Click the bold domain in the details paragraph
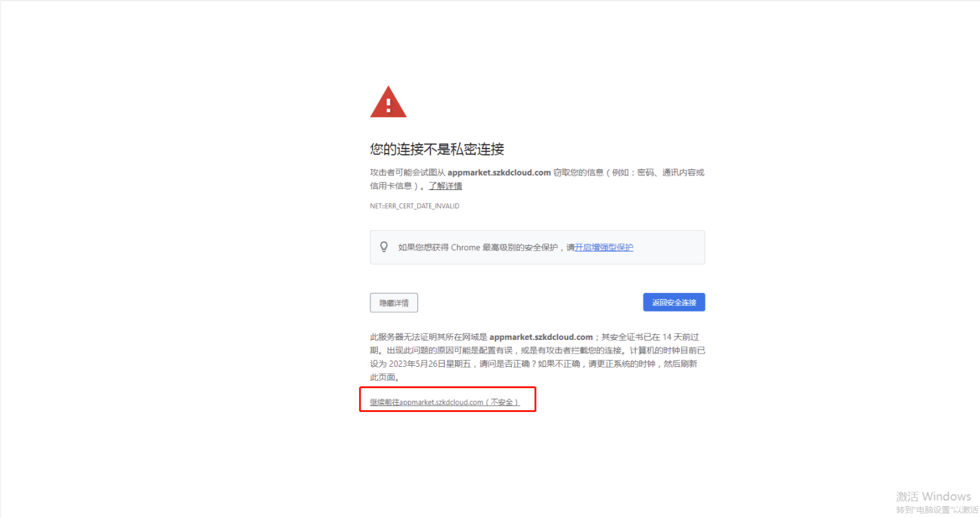Viewport: 980px width, 518px height. [541, 337]
